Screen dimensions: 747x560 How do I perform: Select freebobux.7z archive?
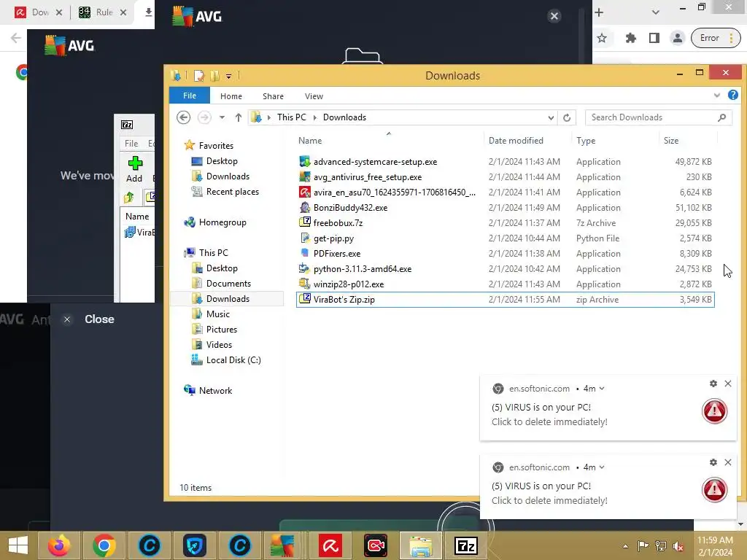pos(505,223)
